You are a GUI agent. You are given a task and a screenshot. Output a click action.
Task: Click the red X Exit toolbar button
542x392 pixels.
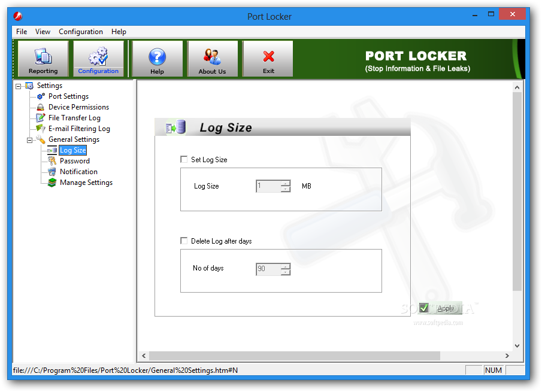pyautogui.click(x=268, y=59)
